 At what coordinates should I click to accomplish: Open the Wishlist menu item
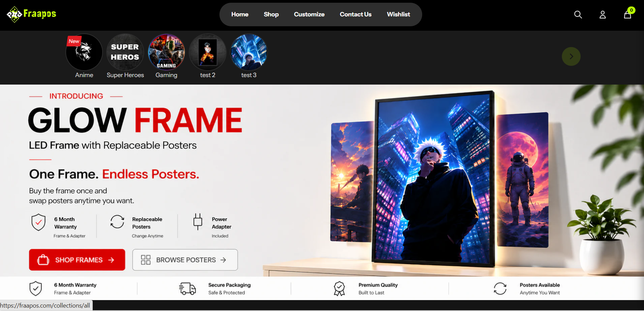398,14
